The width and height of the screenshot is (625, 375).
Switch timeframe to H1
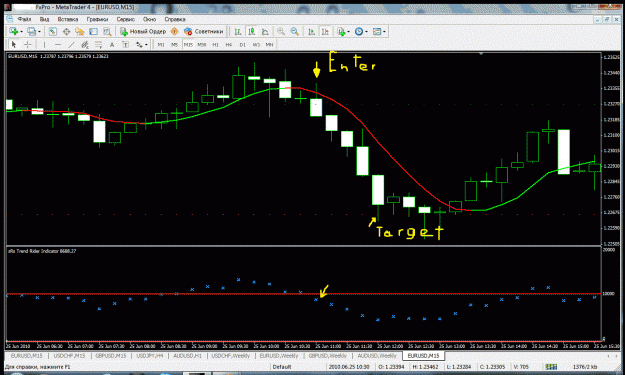point(215,45)
